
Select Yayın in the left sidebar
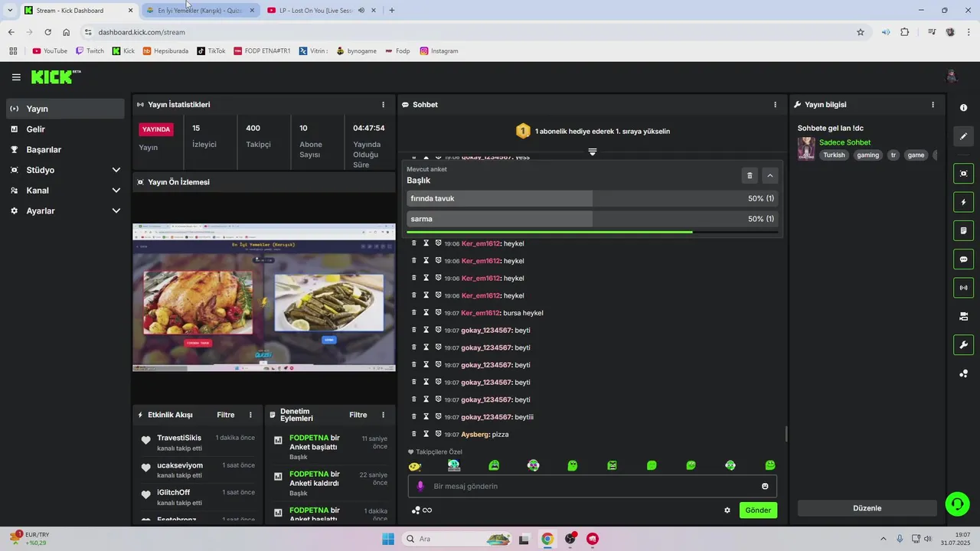(65, 109)
